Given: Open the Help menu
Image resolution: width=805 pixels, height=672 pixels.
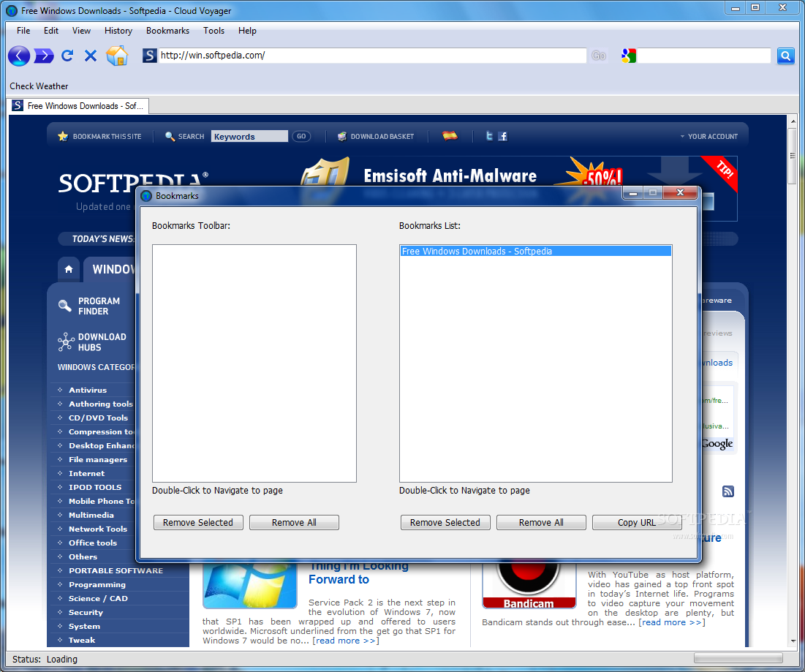Looking at the screenshot, I should click(247, 30).
